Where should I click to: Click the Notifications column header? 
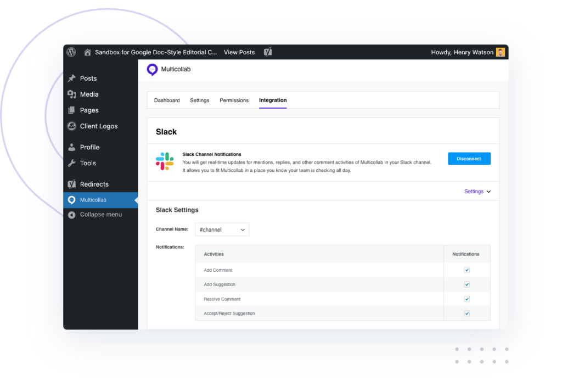(x=465, y=254)
